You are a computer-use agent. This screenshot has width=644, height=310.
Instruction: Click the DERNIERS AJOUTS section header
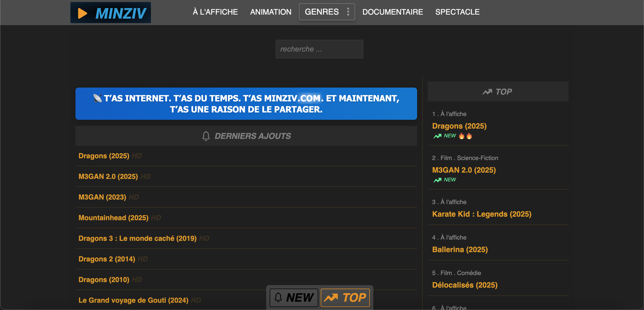(x=246, y=136)
